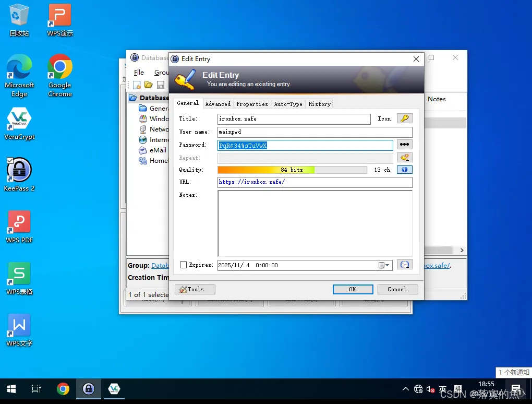The height and width of the screenshot is (404, 532).
Task: Click the ironbox.safe URL link in details
Action: click(437, 266)
